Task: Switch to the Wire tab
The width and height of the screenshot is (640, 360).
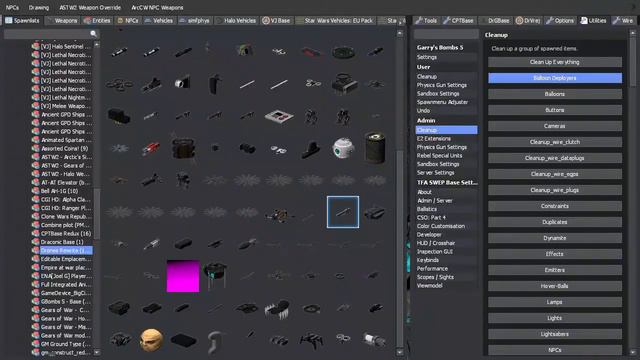Action: click(x=623, y=20)
